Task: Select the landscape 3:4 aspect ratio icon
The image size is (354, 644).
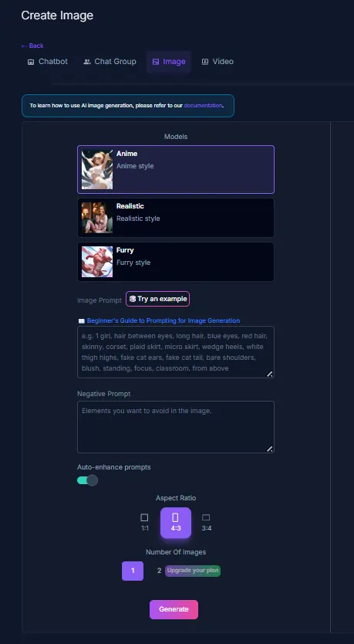Action: click(x=206, y=517)
